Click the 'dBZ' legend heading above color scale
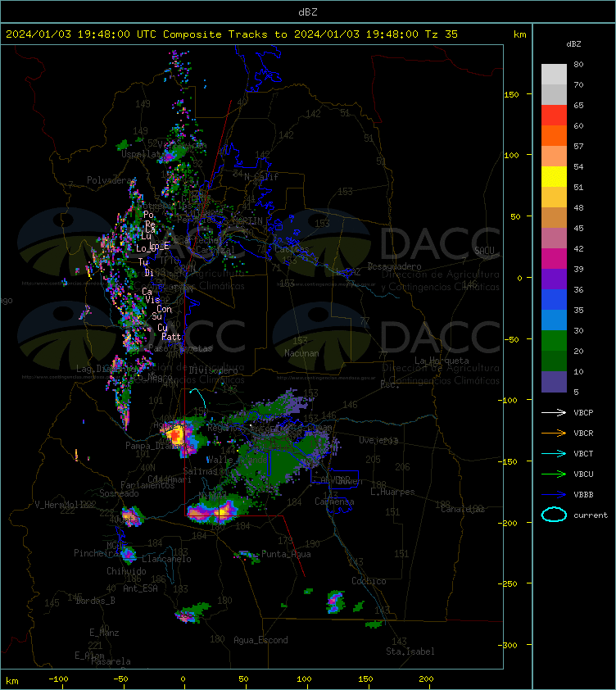 [573, 44]
